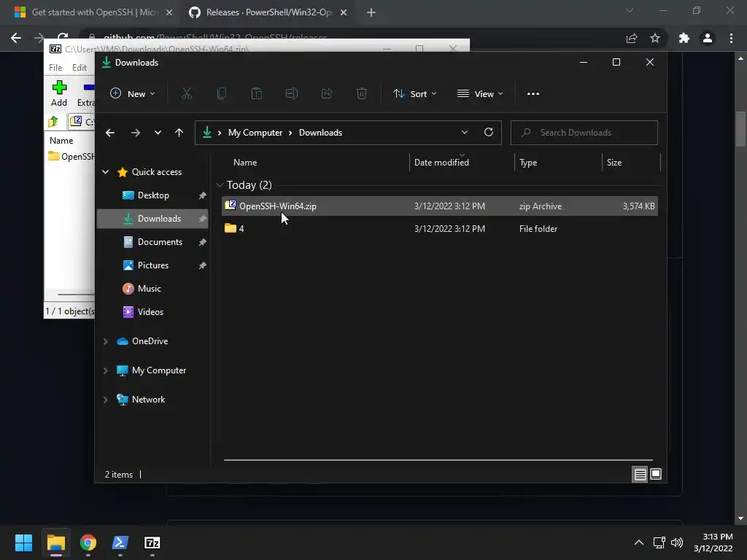Open PowerShell from the taskbar
This screenshot has width=747, height=560.
click(x=120, y=542)
